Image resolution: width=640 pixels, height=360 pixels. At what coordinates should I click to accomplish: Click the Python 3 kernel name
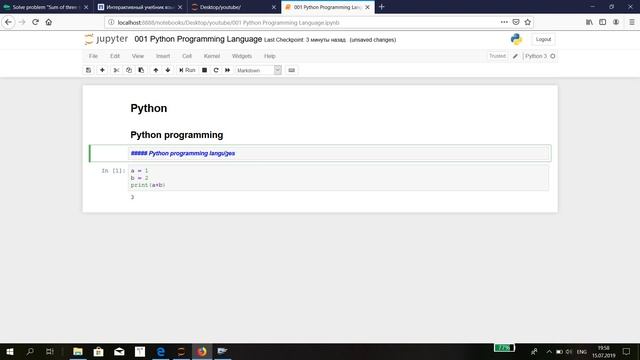coord(536,56)
